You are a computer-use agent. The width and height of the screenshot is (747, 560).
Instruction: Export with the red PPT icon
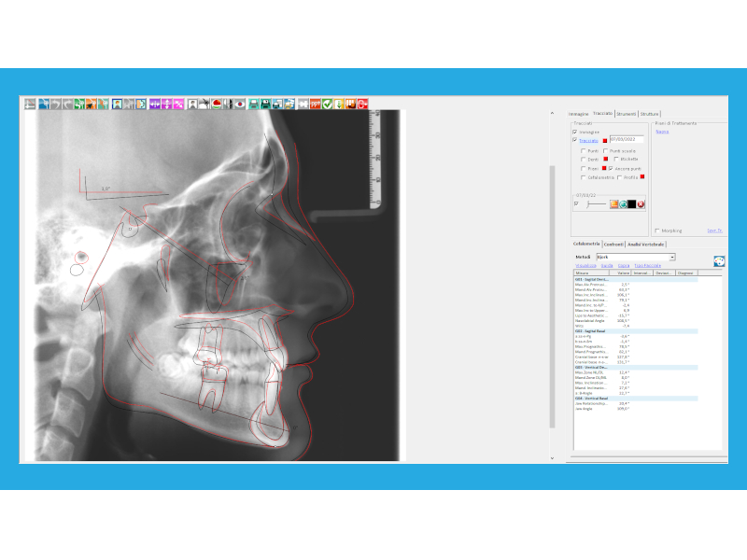tap(316, 104)
